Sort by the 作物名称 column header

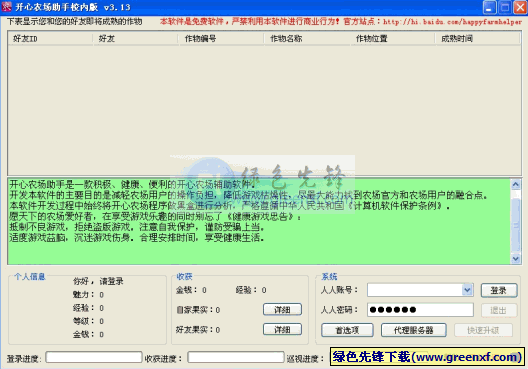click(x=307, y=39)
